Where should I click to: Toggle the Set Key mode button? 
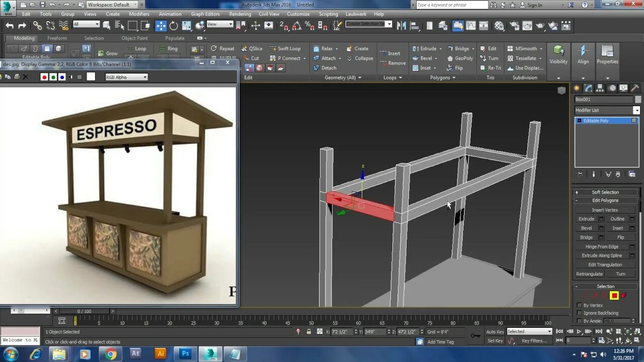pyautogui.click(x=495, y=341)
